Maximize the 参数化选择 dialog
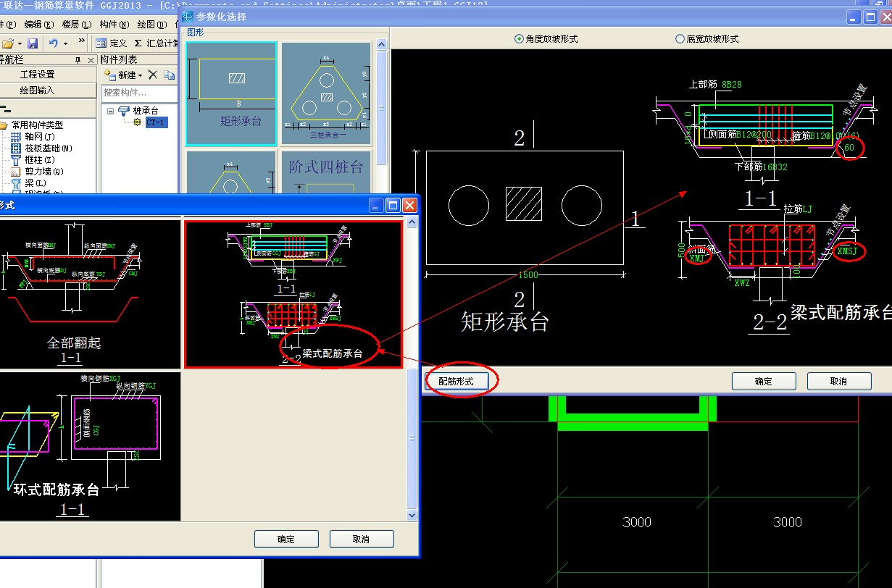 coord(871,17)
